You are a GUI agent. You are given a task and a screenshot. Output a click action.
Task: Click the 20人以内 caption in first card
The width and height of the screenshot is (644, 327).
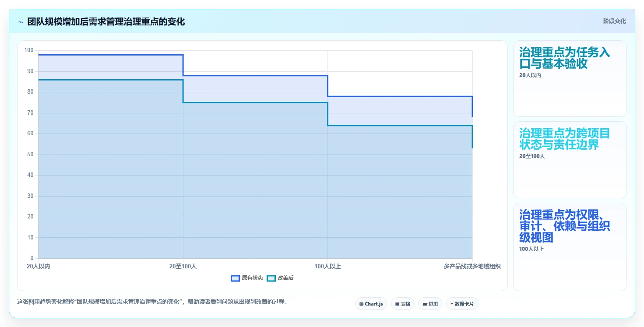pyautogui.click(x=530, y=75)
